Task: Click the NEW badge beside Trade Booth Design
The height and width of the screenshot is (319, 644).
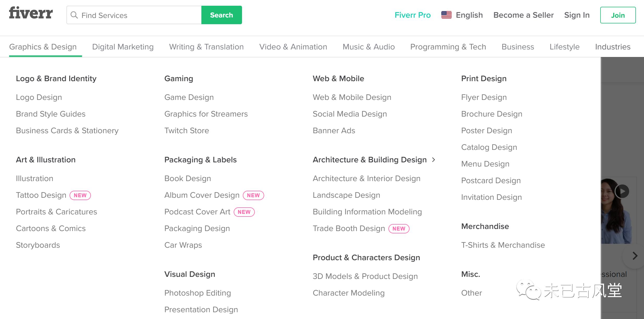Action: 399,229
